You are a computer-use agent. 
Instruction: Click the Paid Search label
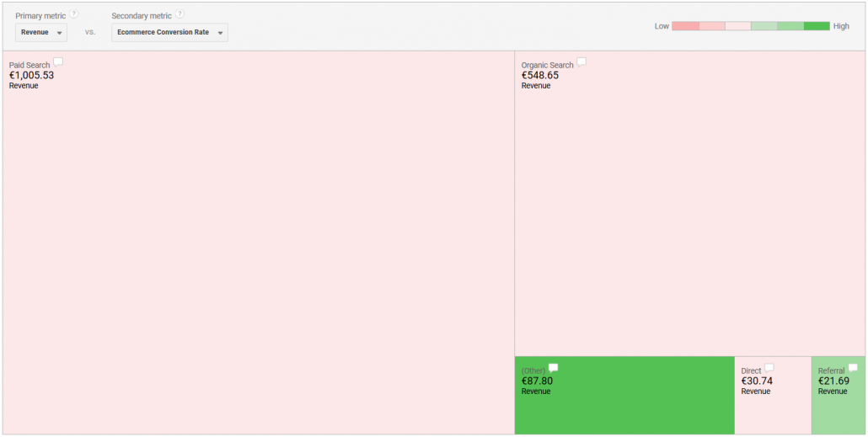click(x=29, y=66)
